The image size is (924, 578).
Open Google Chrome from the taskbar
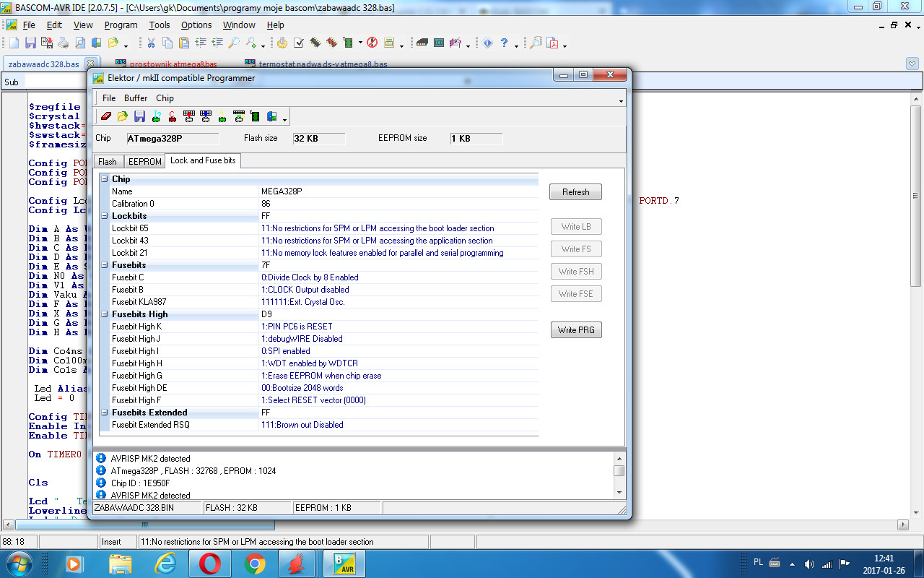[x=255, y=563]
